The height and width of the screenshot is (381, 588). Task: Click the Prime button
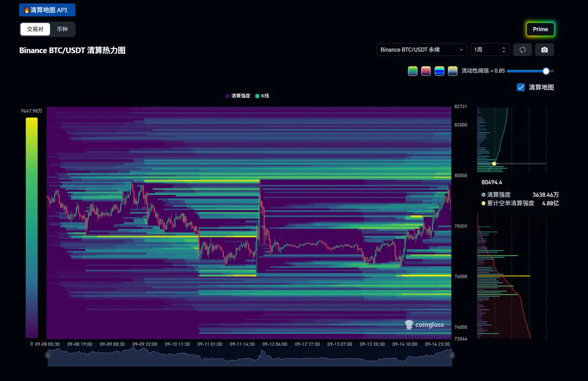[540, 29]
